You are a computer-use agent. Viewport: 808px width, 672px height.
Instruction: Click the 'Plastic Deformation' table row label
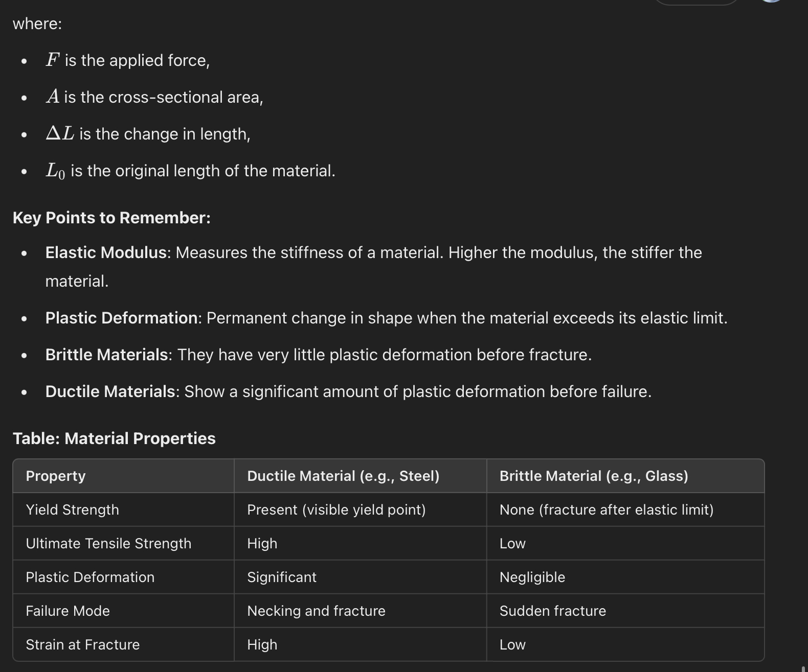(90, 577)
